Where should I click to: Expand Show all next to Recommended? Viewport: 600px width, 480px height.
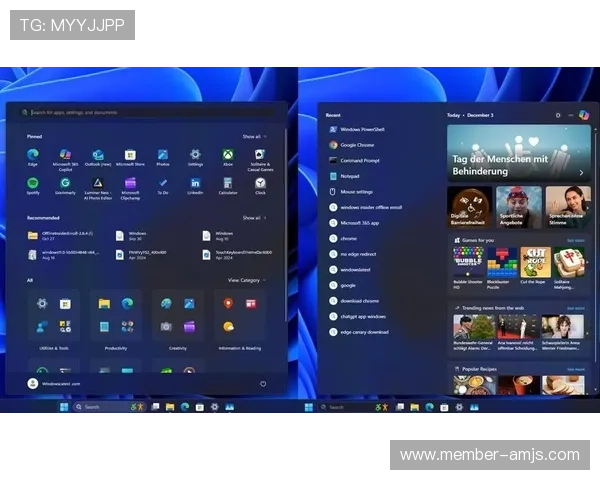tap(253, 217)
